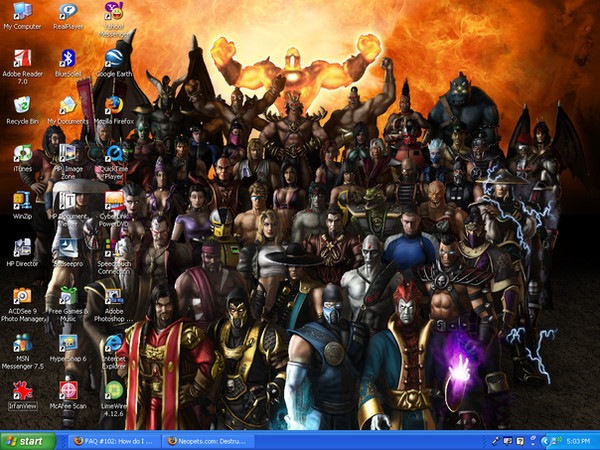Launch LimeWire 4.12.6 from the desktop

click(114, 399)
